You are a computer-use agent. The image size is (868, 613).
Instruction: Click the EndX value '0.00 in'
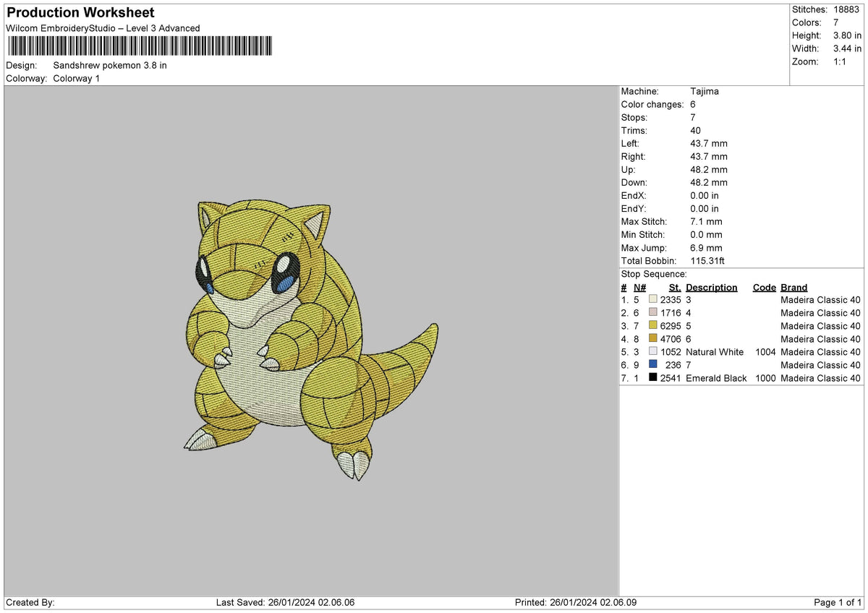pyautogui.click(x=705, y=196)
